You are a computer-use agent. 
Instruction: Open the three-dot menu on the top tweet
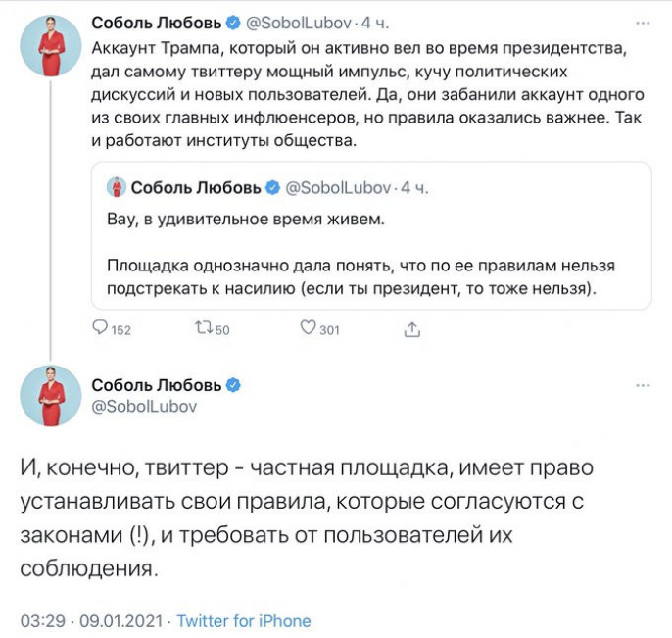[x=641, y=22]
